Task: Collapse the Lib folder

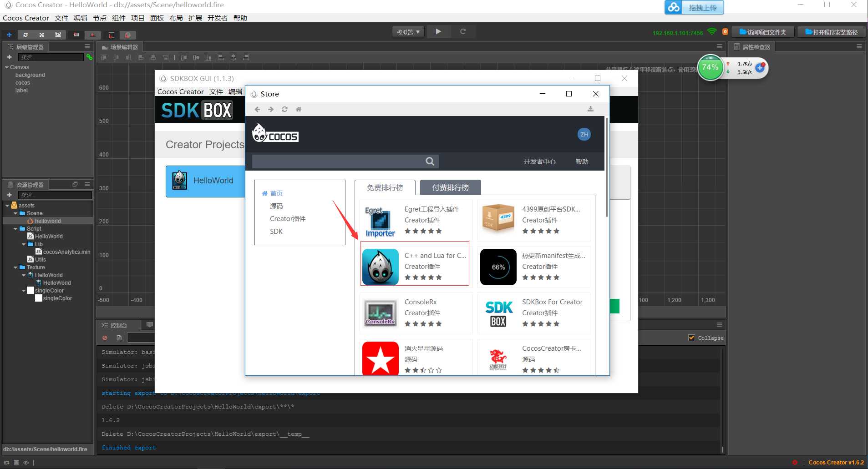Action: pos(23,244)
